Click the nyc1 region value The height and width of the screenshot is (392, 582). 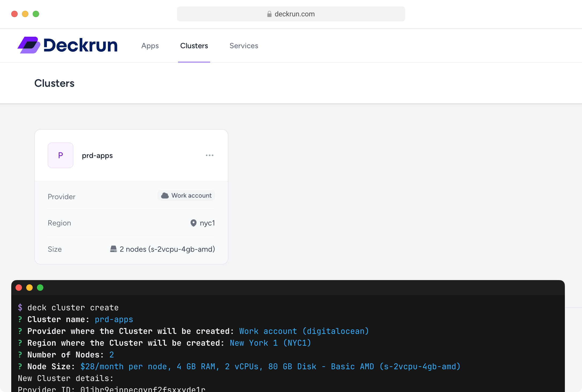tap(207, 223)
